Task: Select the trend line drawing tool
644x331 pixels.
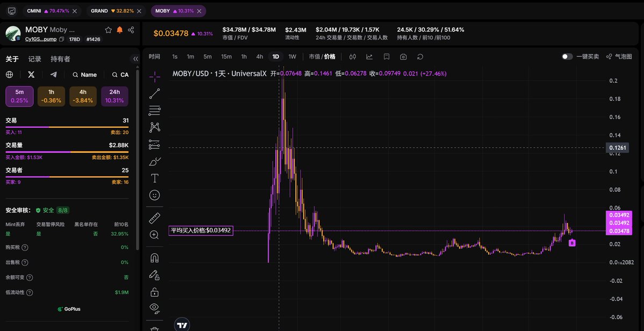Action: [155, 93]
